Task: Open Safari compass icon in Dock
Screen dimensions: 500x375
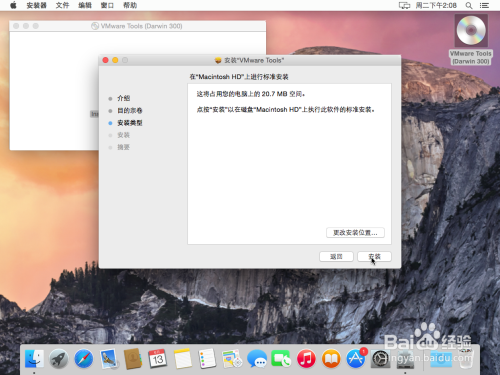Action: click(83, 359)
